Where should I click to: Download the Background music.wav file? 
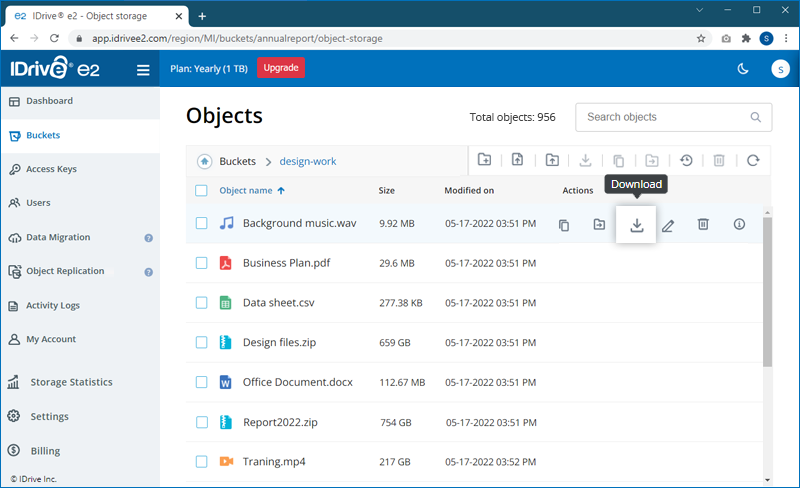(x=636, y=225)
